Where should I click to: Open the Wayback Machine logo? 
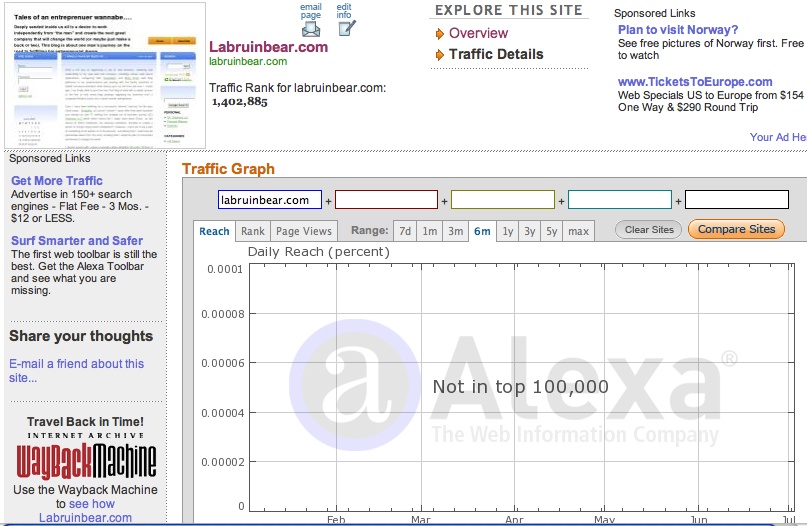pyautogui.click(x=86, y=461)
